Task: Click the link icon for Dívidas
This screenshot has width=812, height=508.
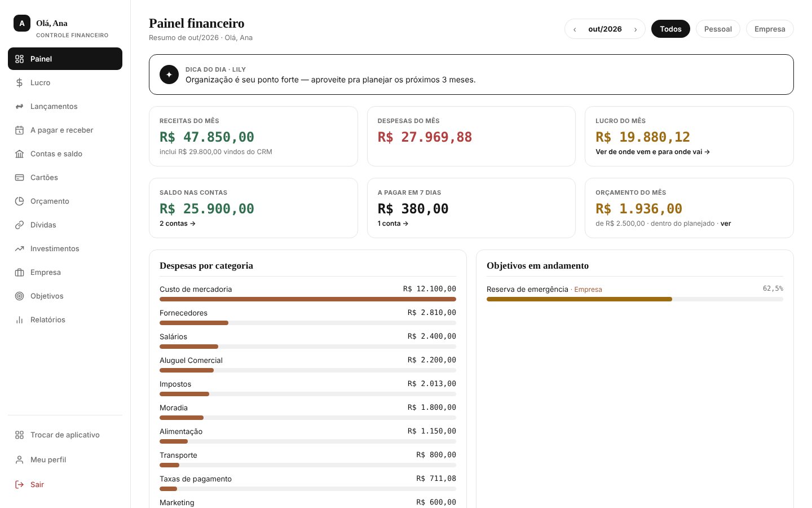Action: pos(19,225)
